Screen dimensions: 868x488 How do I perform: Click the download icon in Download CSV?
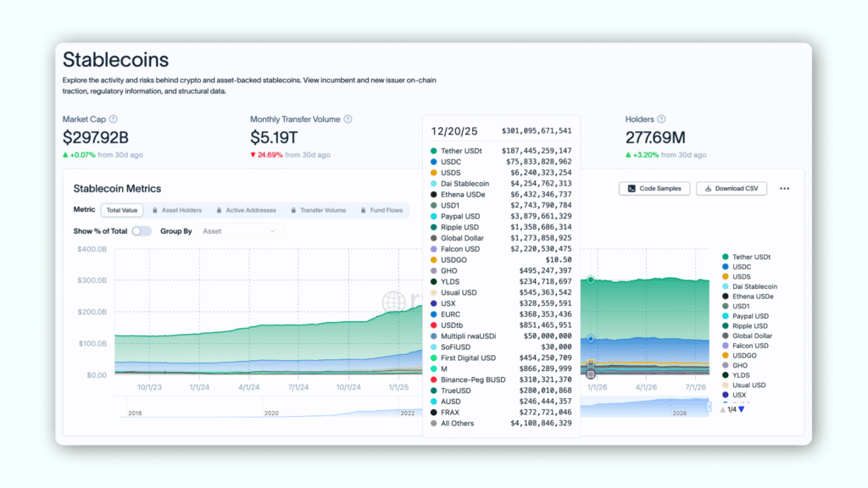[x=708, y=189]
